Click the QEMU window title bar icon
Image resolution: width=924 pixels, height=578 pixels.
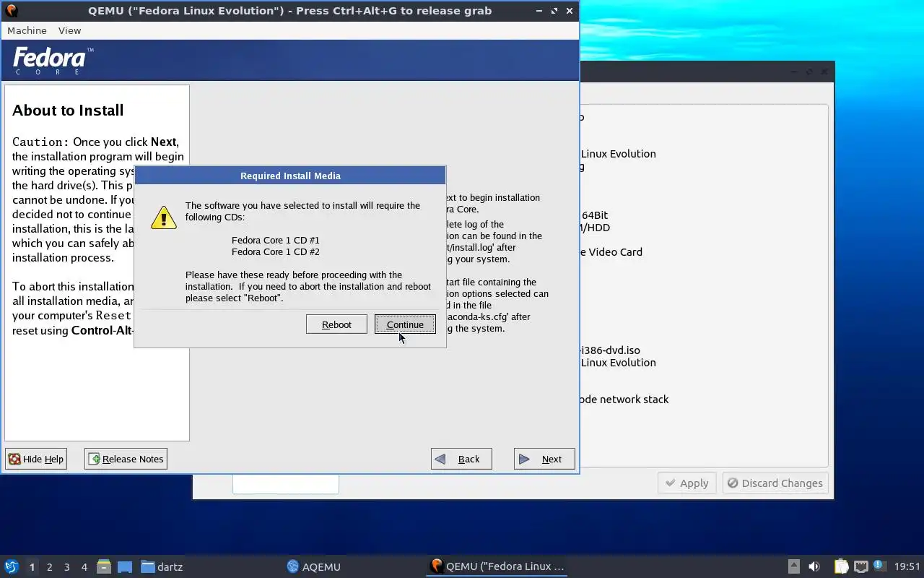11,10
